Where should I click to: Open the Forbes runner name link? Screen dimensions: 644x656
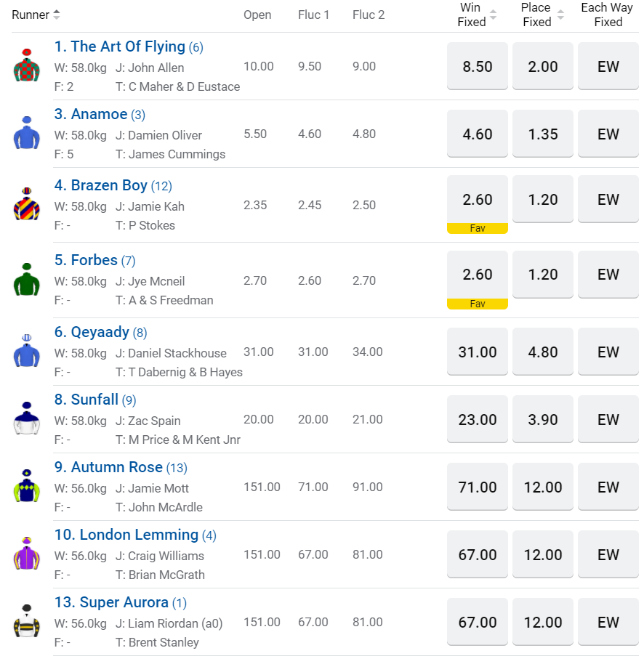(94, 260)
